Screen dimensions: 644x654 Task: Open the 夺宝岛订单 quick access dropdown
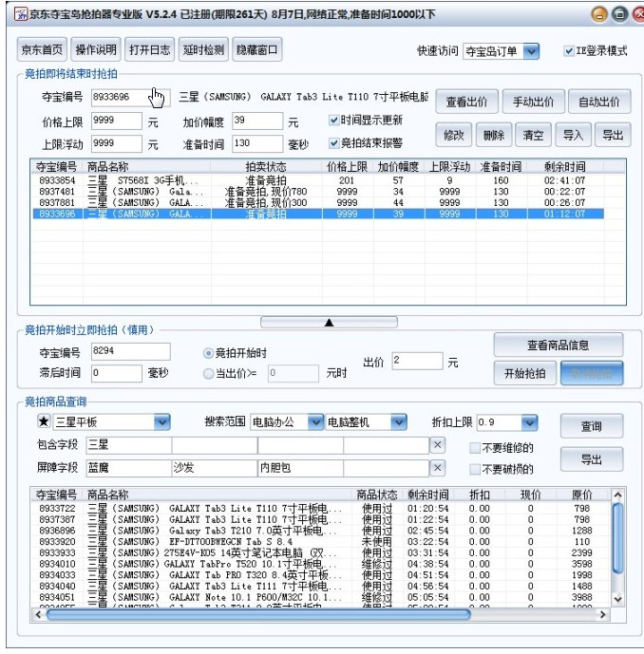[530, 51]
